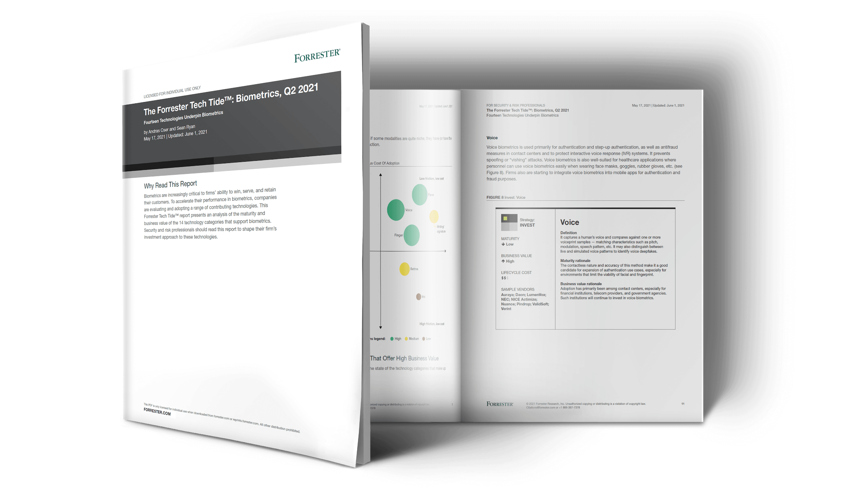Image resolution: width=868 pixels, height=488 pixels.
Task: Click the 'Retina' label beside the yellow bubble
Action: tap(414, 269)
